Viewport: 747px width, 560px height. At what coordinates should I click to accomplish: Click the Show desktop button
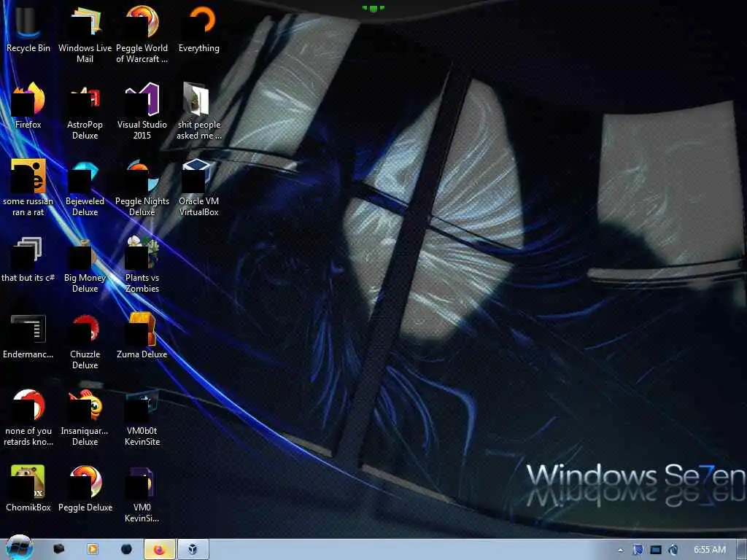[x=742, y=550]
